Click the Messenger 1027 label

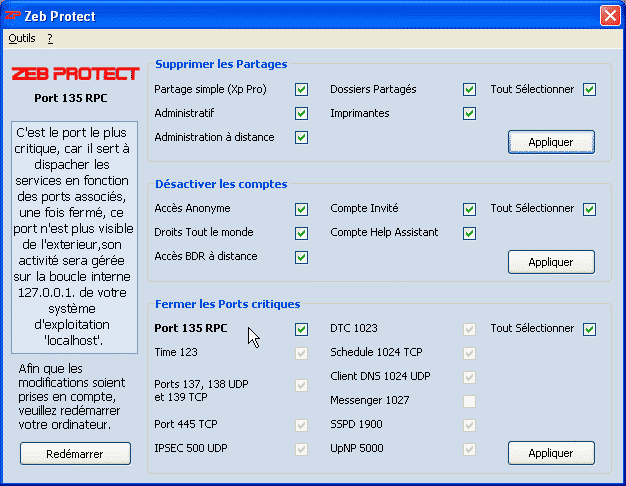(x=370, y=400)
